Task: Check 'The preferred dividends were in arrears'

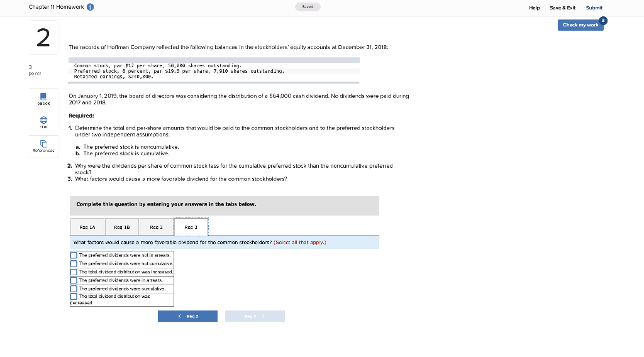Action: tap(74, 280)
